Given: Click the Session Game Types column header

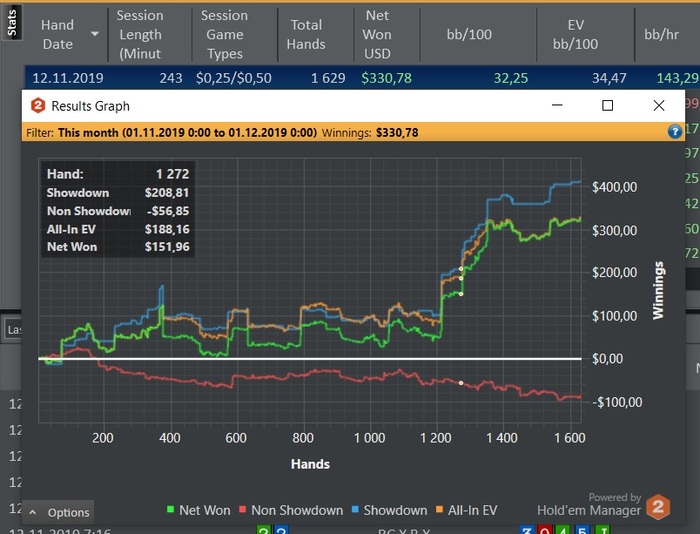Looking at the screenshot, I should [x=224, y=34].
